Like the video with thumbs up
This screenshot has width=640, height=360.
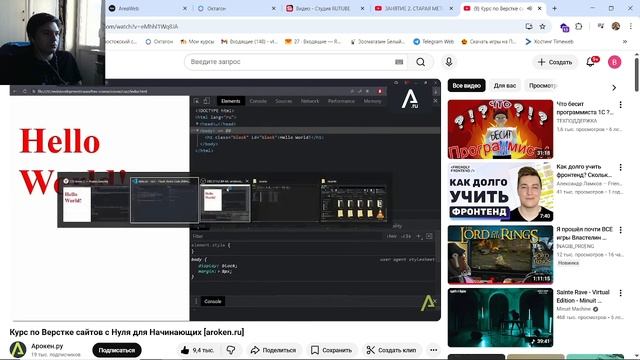coord(197,350)
